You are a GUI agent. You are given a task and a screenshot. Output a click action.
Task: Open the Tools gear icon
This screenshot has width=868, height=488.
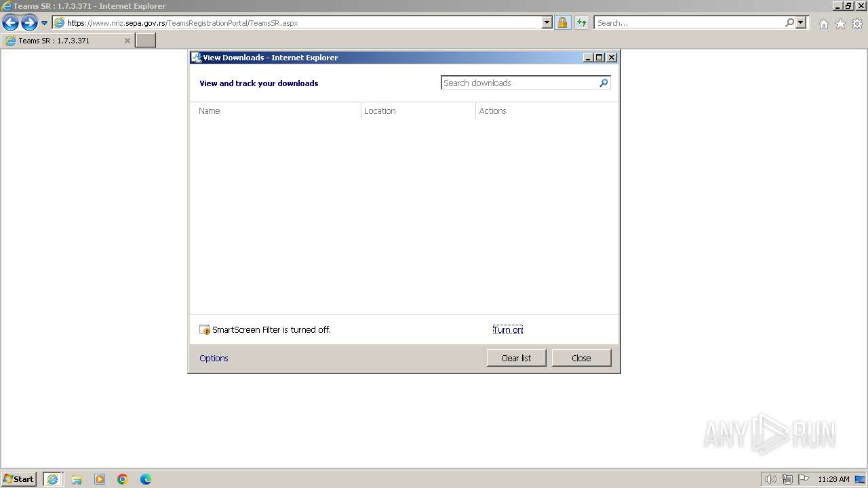tap(857, 24)
